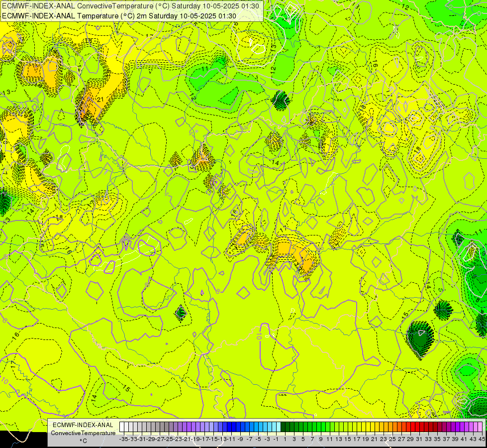Pick the light cyan swatch above value -1
This screenshot has width=487, height=448.
point(274,427)
